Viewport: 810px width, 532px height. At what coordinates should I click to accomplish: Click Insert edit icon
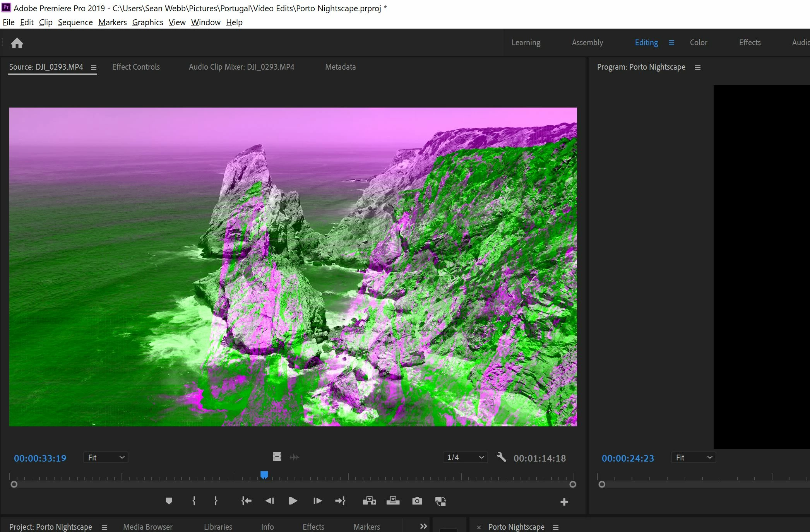coord(369,501)
